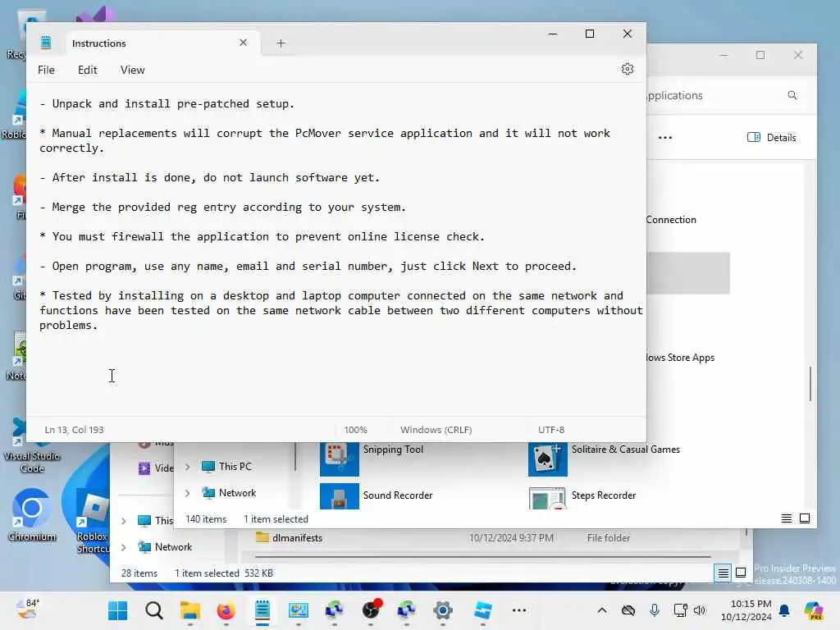Open OBS Studio taskbar icon
The image size is (840, 630).
tap(371, 610)
